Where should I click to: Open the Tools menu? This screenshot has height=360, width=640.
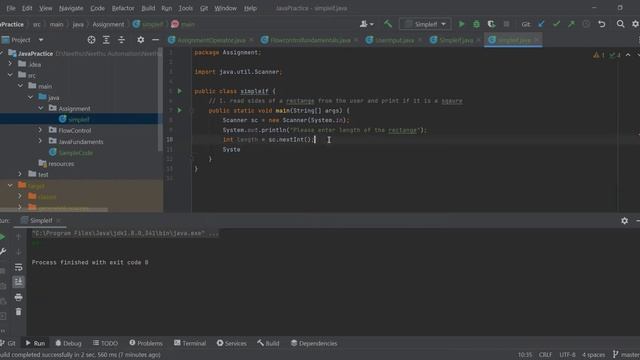click(185, 8)
